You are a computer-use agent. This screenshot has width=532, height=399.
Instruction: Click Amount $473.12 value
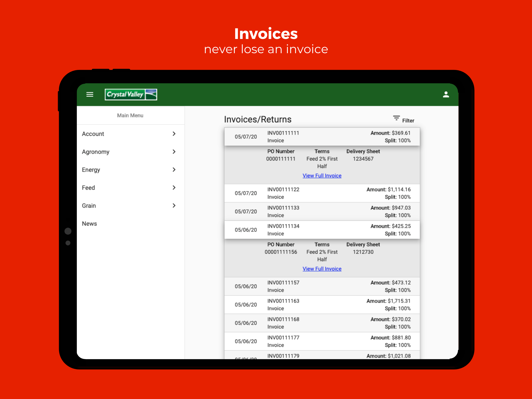390,283
